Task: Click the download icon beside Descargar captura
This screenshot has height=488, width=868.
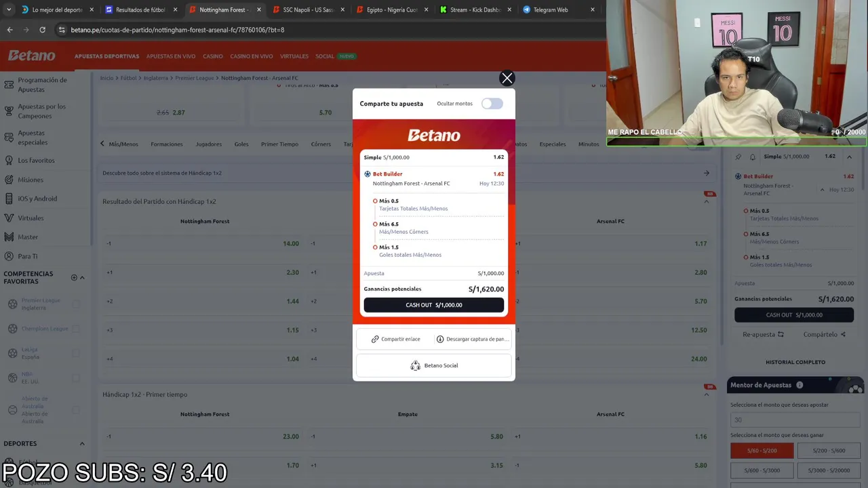Action: pyautogui.click(x=440, y=339)
